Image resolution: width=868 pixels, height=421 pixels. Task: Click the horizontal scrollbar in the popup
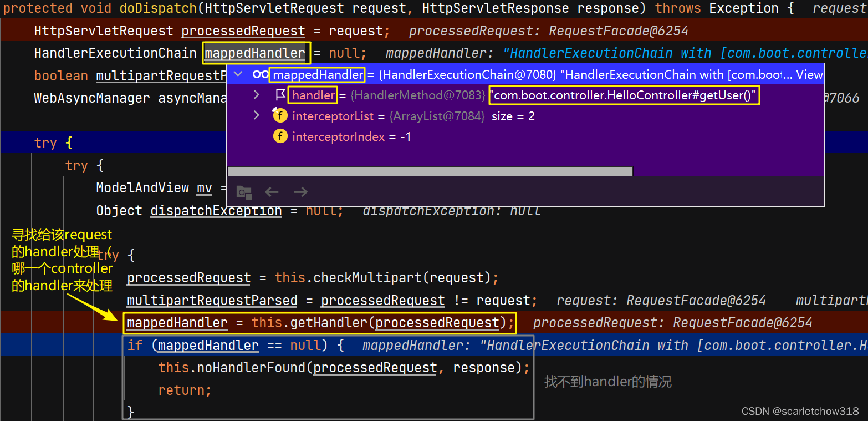coord(430,171)
